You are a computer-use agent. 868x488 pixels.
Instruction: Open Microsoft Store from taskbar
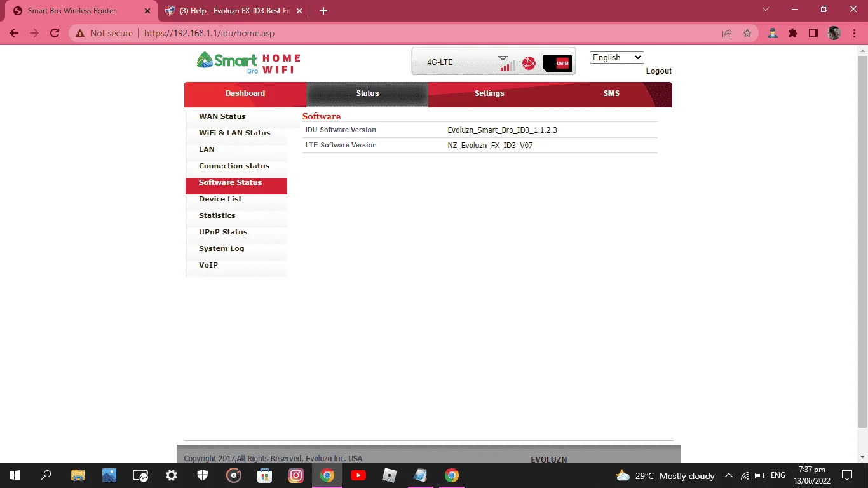265,475
